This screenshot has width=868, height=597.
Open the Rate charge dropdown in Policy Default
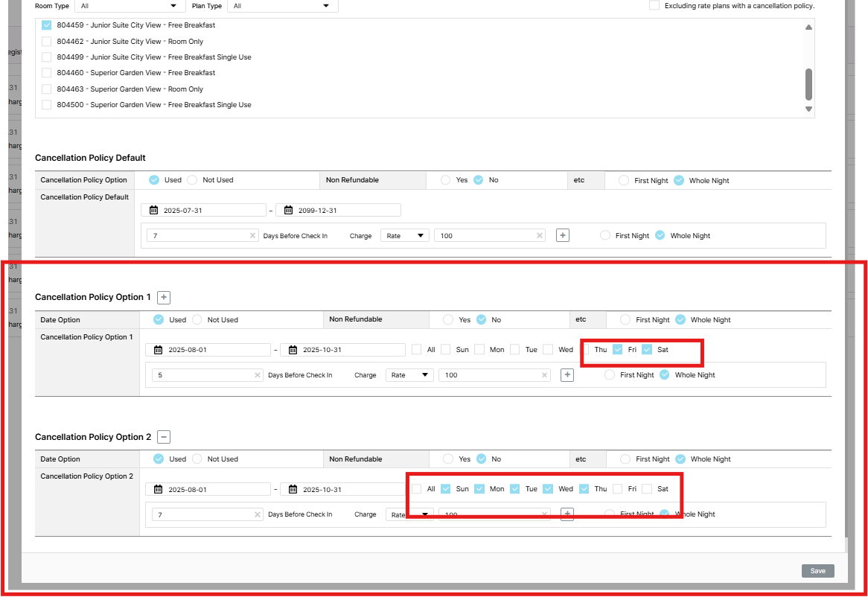405,236
